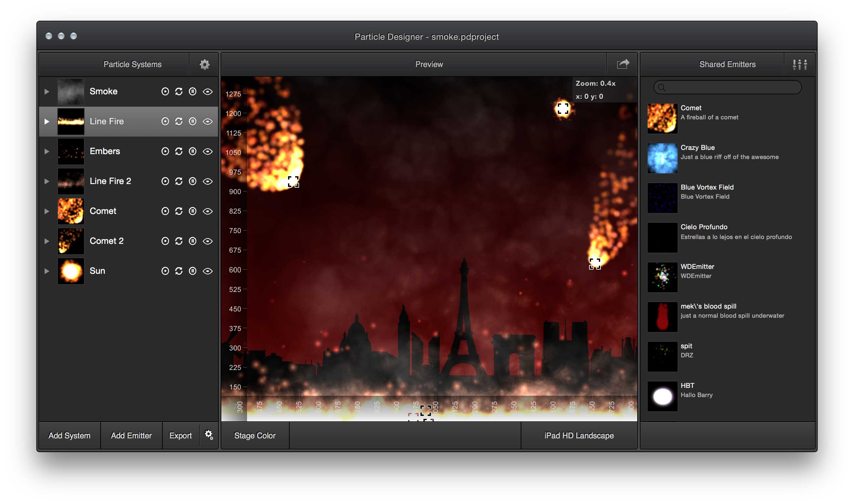The image size is (854, 504).
Task: Click the Shared Emitters search field
Action: 727,87
